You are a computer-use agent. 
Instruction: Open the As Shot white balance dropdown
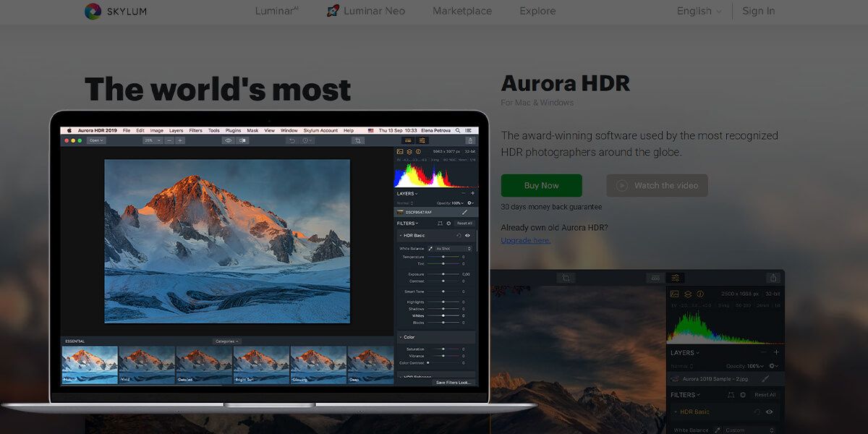pyautogui.click(x=454, y=249)
